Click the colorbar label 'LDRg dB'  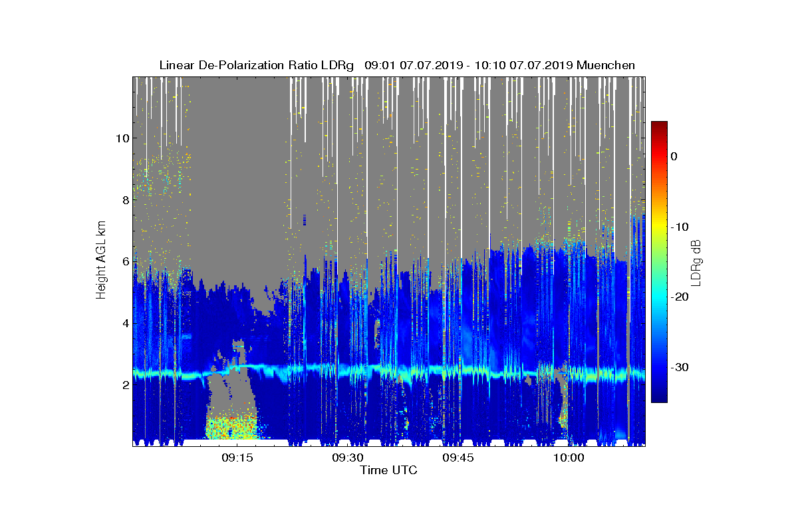click(x=696, y=262)
